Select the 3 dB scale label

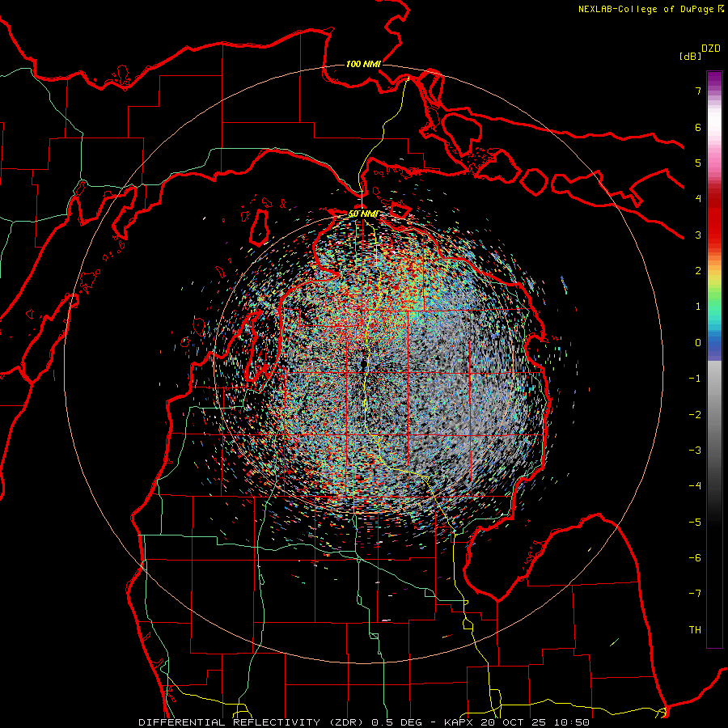point(698,235)
